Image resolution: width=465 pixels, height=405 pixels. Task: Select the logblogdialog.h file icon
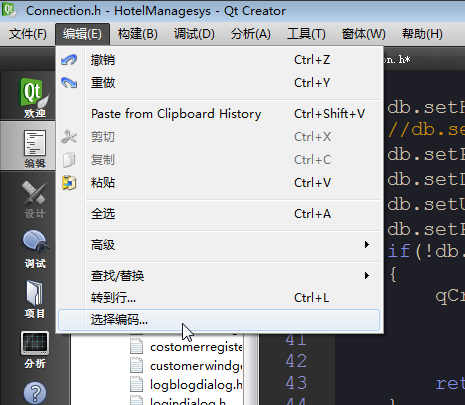tap(136, 384)
